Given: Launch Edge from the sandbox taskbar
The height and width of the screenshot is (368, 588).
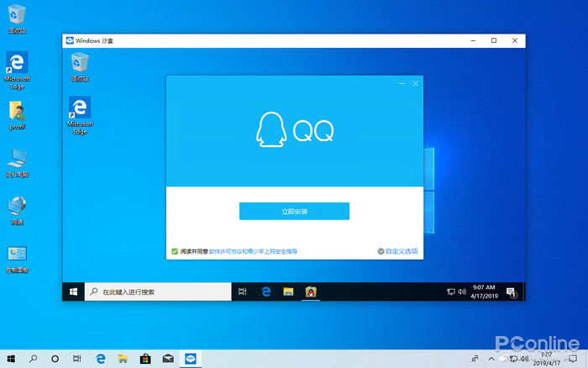Looking at the screenshot, I should (x=265, y=292).
